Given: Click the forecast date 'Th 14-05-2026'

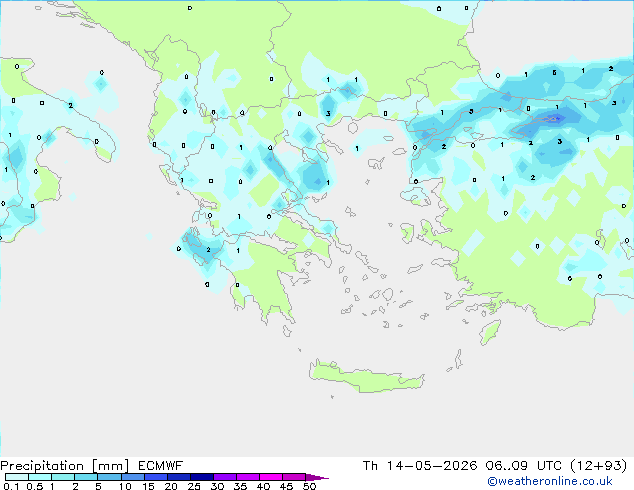Looking at the screenshot, I should point(420,466).
